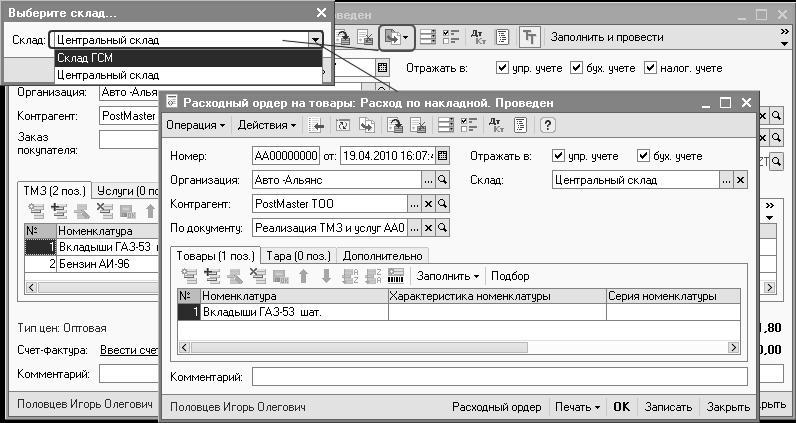Toggle the 'налог. учете' checkbox
796x423 pixels.
click(651, 68)
